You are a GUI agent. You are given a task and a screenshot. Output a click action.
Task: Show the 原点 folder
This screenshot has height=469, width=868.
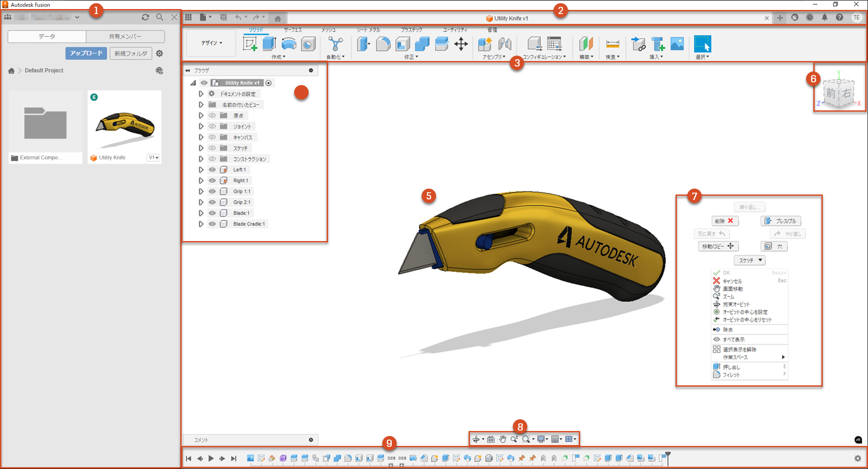click(x=212, y=115)
